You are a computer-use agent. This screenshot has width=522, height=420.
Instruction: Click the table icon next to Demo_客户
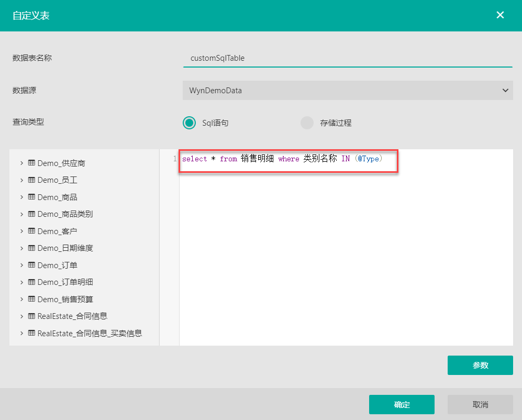coord(31,231)
